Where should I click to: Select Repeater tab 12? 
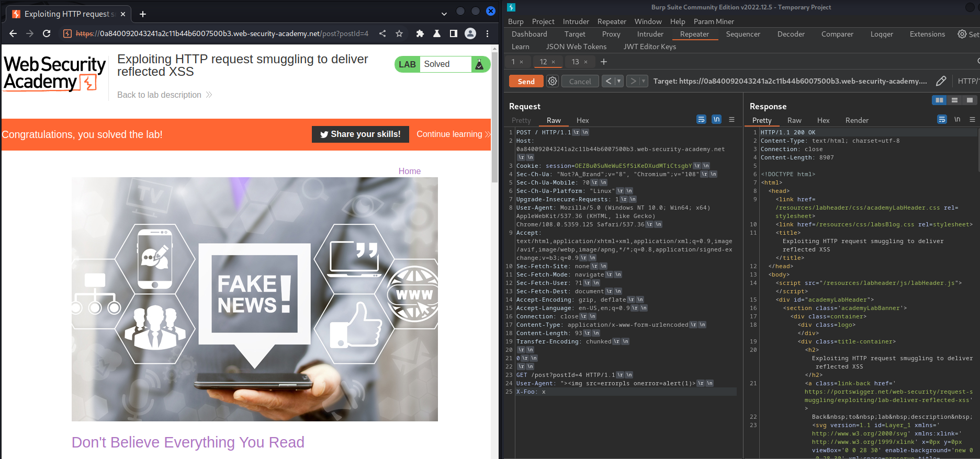543,62
